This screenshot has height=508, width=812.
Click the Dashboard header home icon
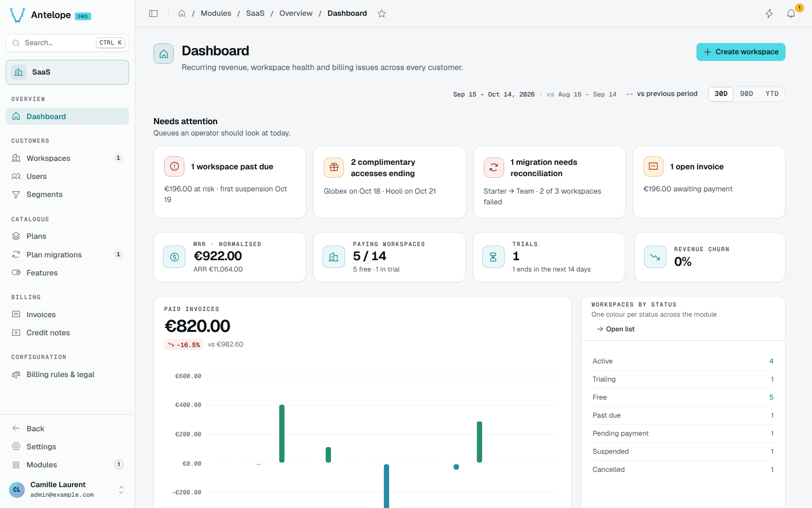(164, 54)
